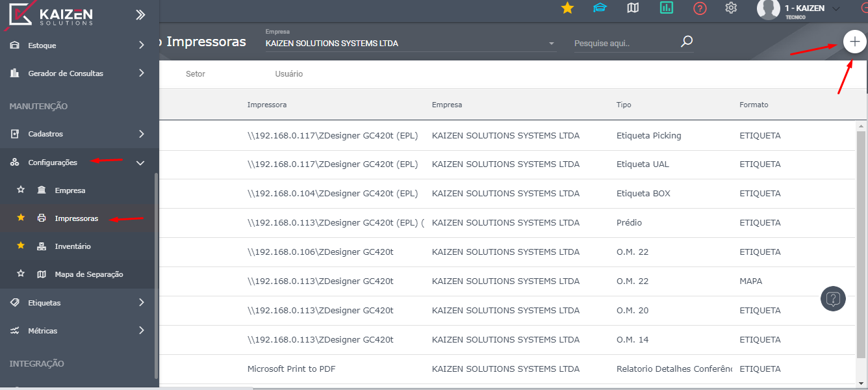Collapse the Configurações chevron
The height and width of the screenshot is (390, 868).
[140, 162]
